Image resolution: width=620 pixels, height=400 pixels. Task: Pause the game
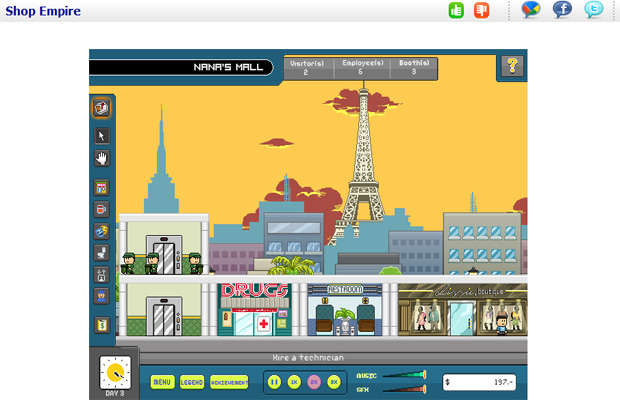[x=274, y=382]
